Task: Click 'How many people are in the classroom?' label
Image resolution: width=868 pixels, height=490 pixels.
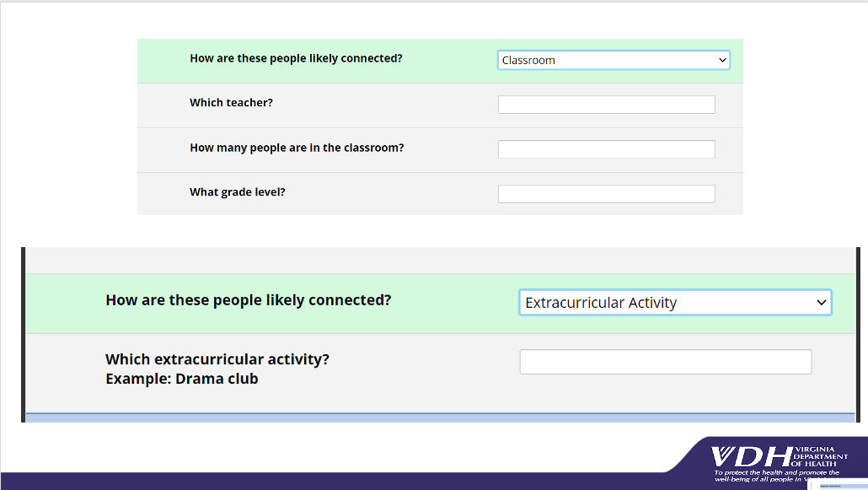Action: pyautogui.click(x=297, y=148)
